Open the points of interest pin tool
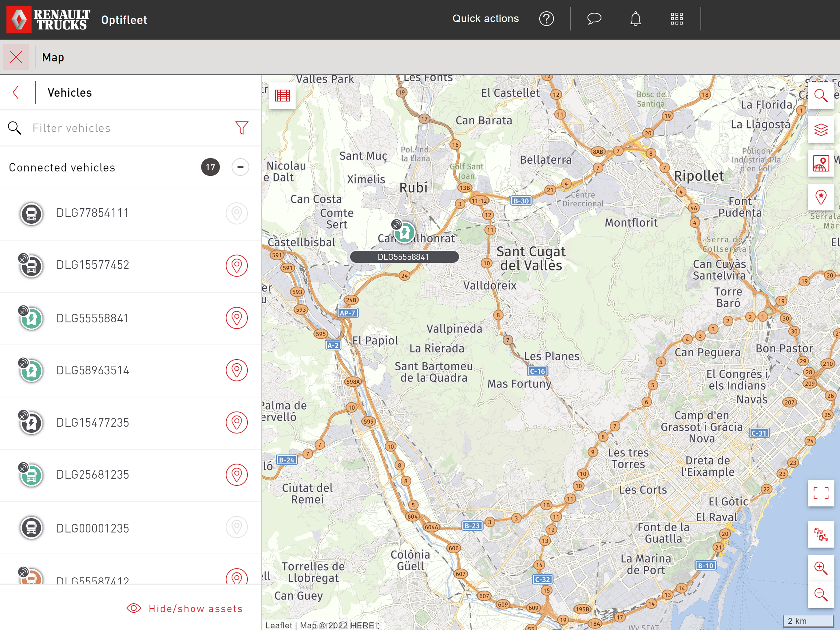This screenshot has width=840, height=630. tap(821, 197)
